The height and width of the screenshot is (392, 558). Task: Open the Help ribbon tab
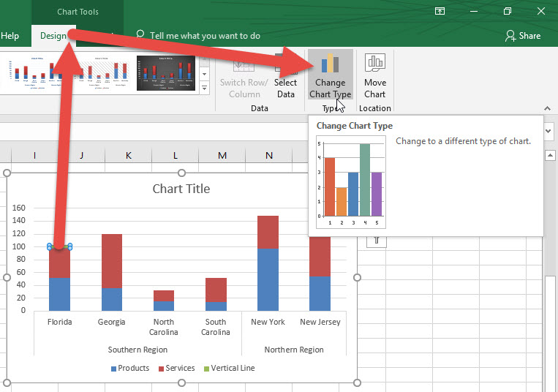click(x=10, y=35)
